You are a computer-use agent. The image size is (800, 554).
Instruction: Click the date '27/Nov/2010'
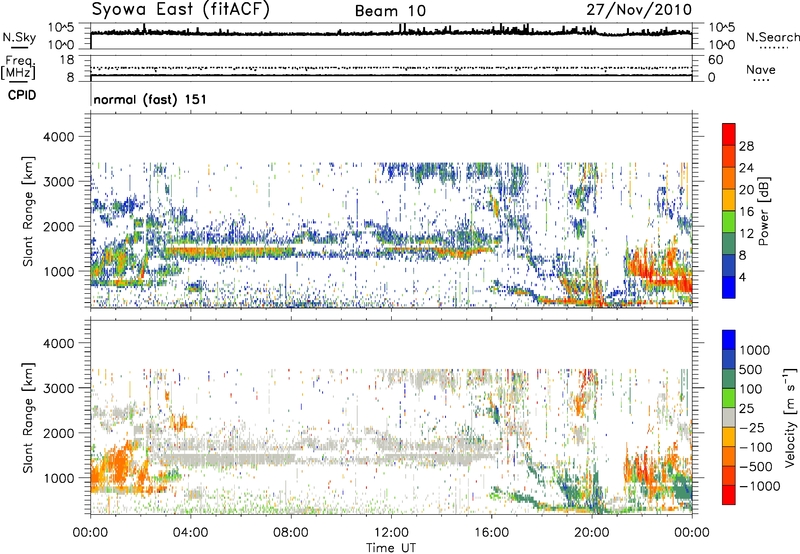(639, 10)
